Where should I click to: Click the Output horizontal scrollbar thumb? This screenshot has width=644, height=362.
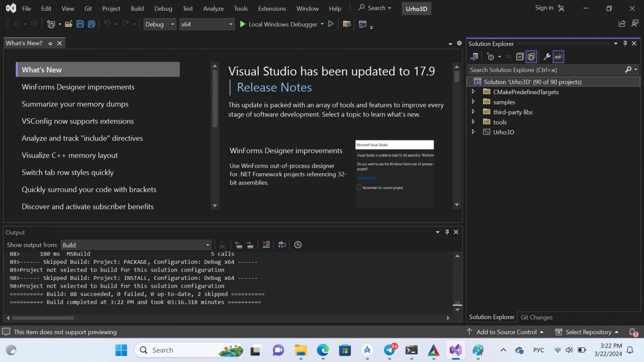43,318
